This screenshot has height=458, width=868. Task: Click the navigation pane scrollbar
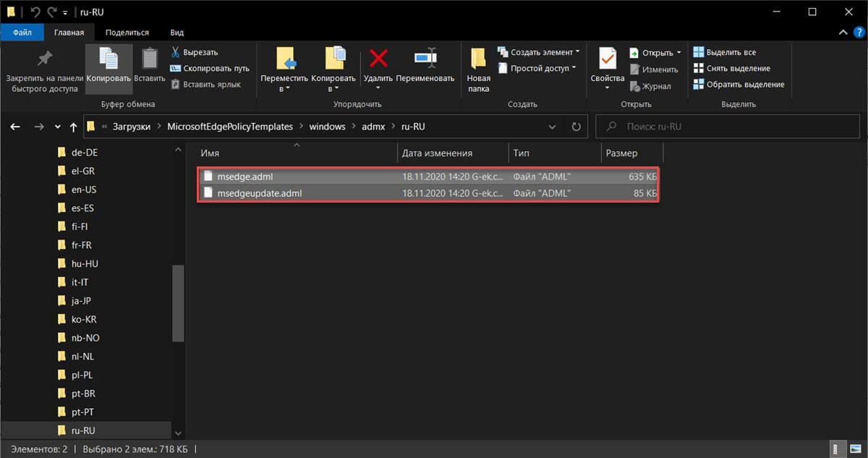(179, 302)
